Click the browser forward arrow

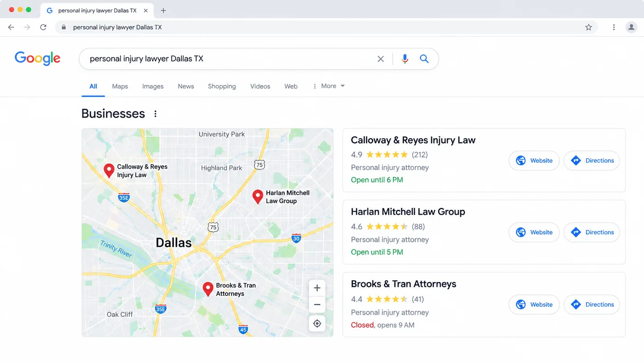[x=27, y=27]
